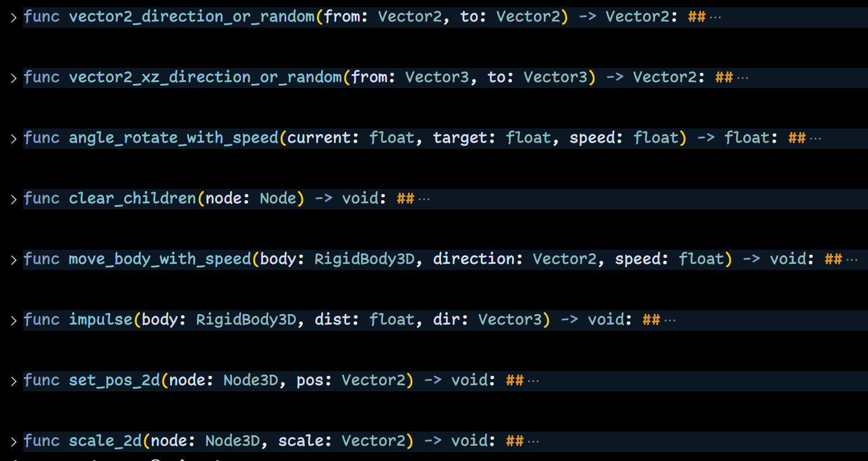Expand the folded vector2_direction_or_random function chevron

point(13,17)
